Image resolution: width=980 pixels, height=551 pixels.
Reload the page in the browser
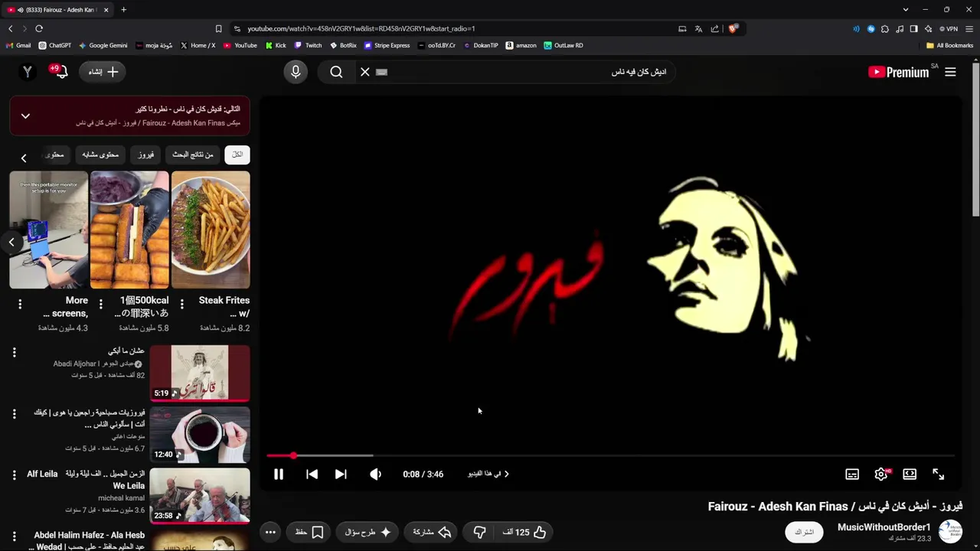[39, 28]
